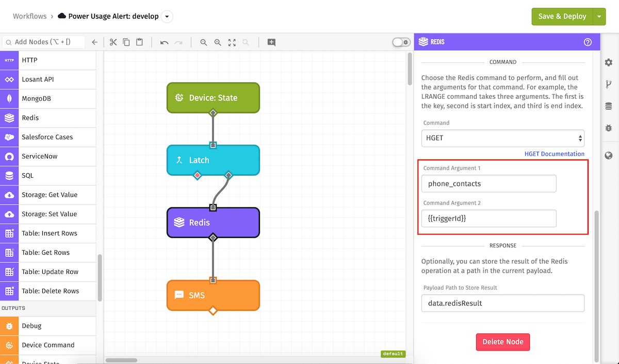
Task: Toggle the workflow enabled switch
Action: pyautogui.click(x=401, y=42)
